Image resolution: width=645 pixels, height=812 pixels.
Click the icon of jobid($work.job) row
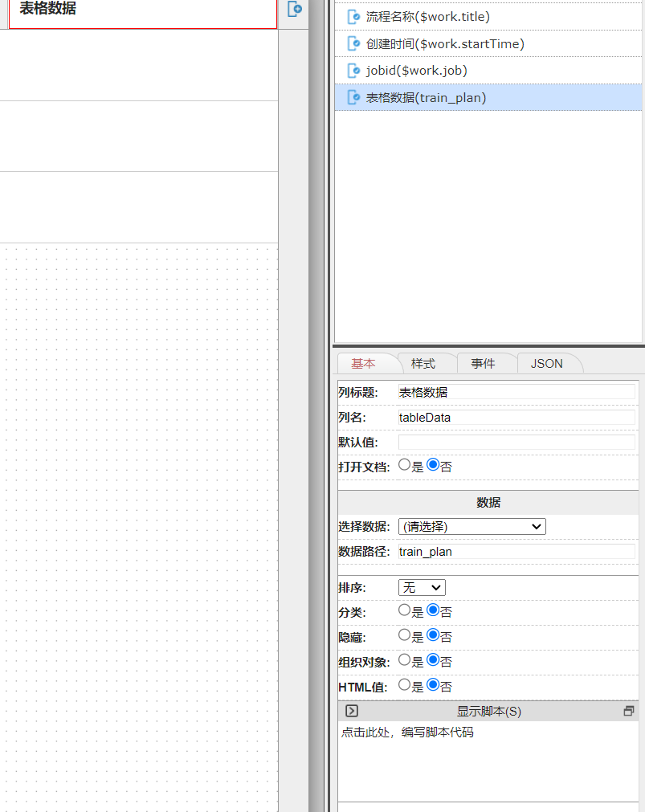354,71
